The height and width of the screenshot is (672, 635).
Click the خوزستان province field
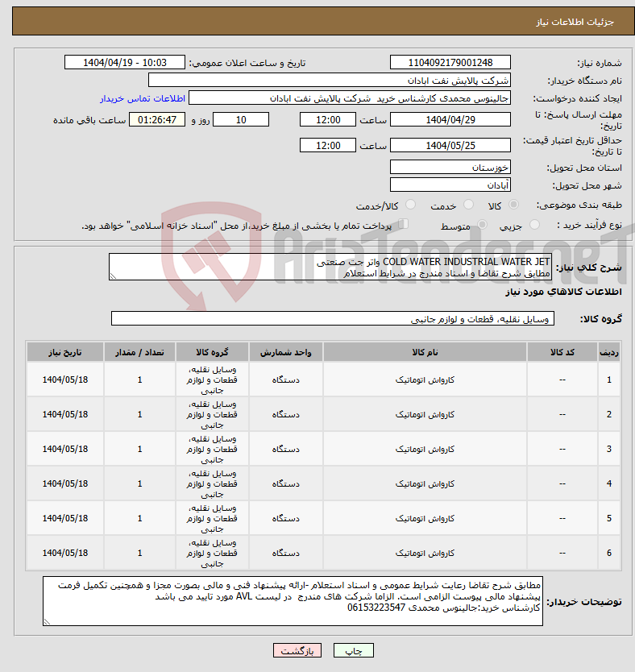[450, 168]
